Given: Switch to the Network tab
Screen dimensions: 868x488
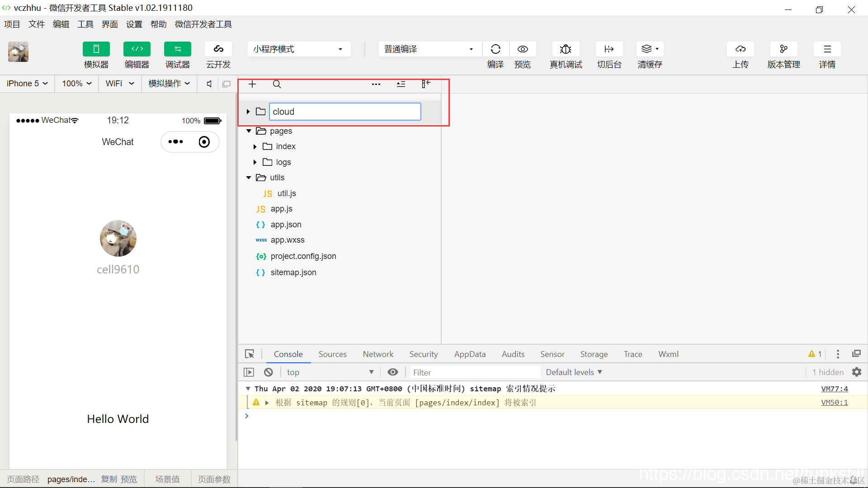Looking at the screenshot, I should point(378,354).
